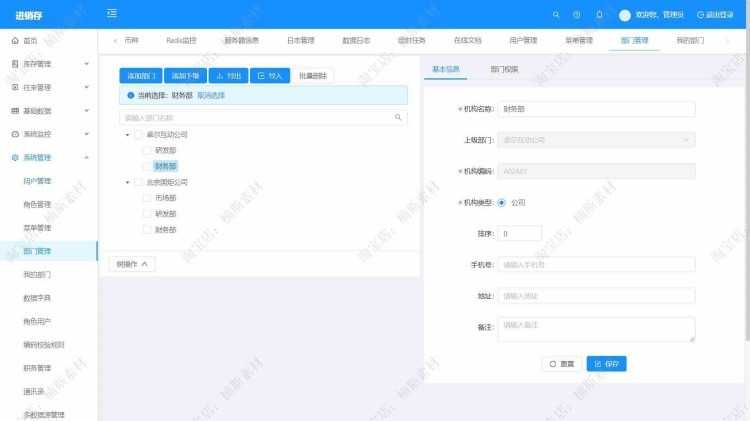This screenshot has height=421, width=750.
Task: Check the last 财务部 checkbox in the tree
Action: pos(147,229)
